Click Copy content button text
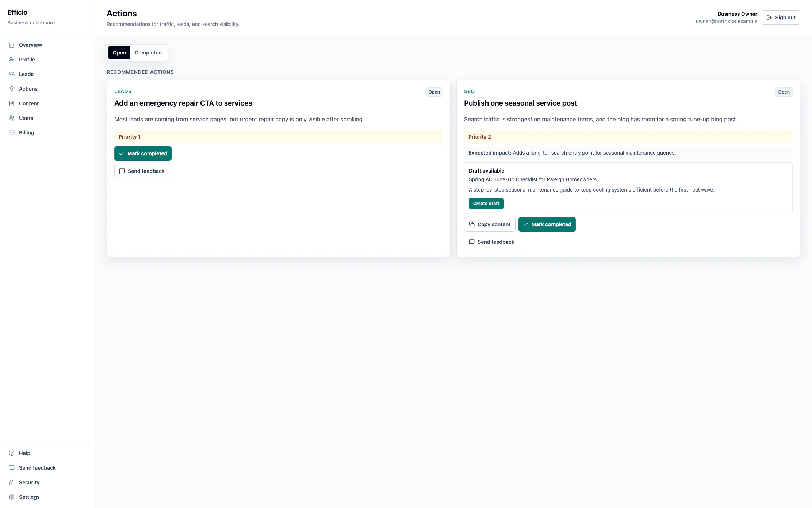812x508 pixels. pyautogui.click(x=494, y=224)
